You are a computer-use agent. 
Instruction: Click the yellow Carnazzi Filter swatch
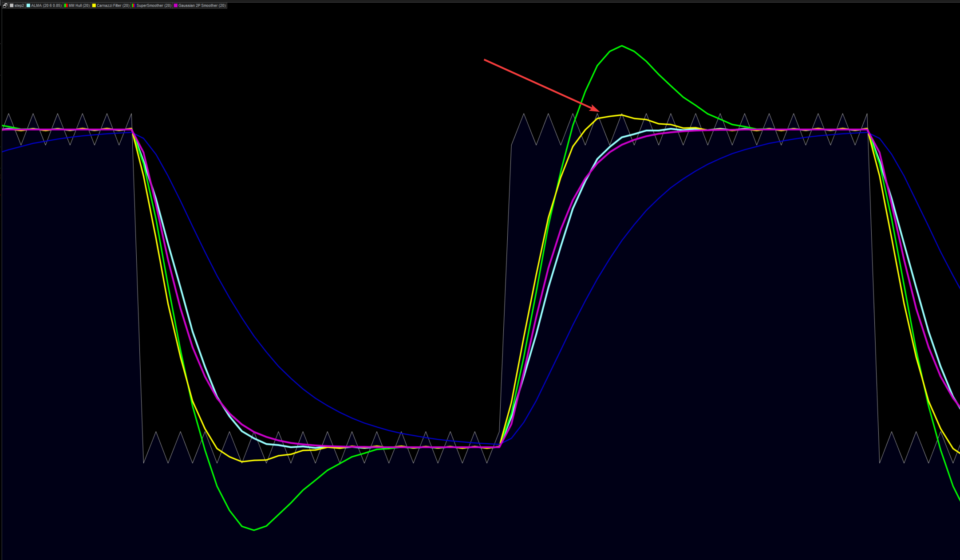point(94,5)
